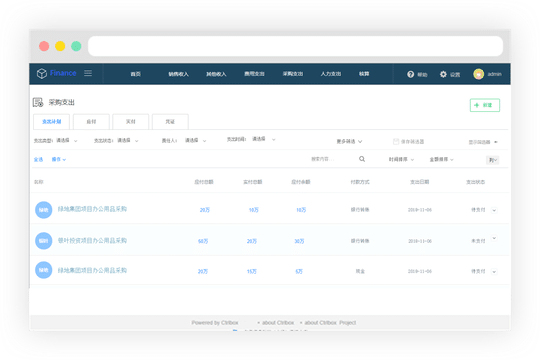Screen dimensions: 540x360
Task: Tick the 保存筛选器 checkbox
Action: tap(396, 142)
